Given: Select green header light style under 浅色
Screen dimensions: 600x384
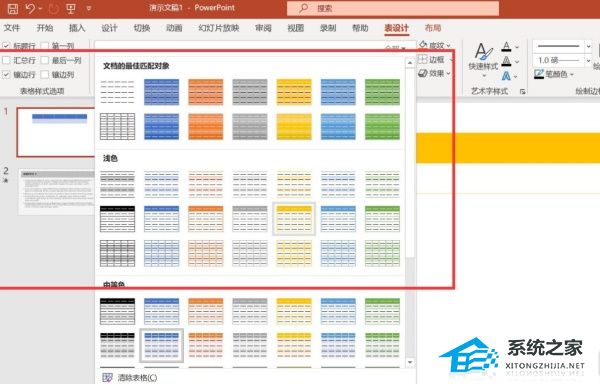Looking at the screenshot, I should click(382, 219).
